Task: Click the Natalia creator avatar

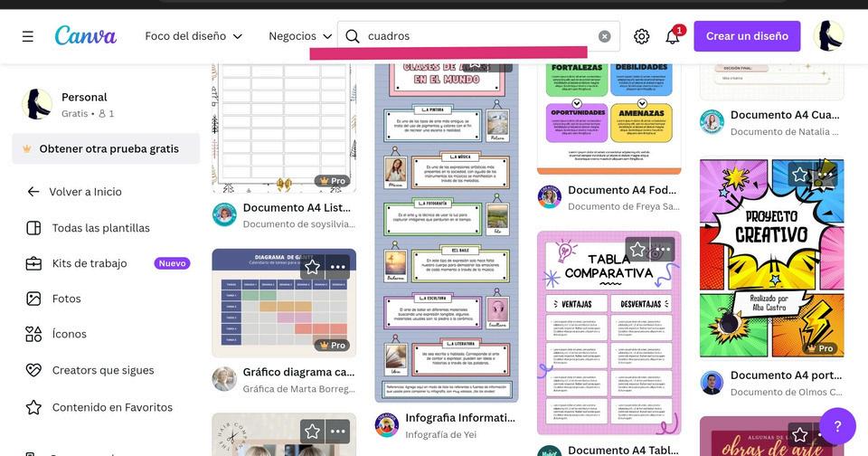Action: 712,122
